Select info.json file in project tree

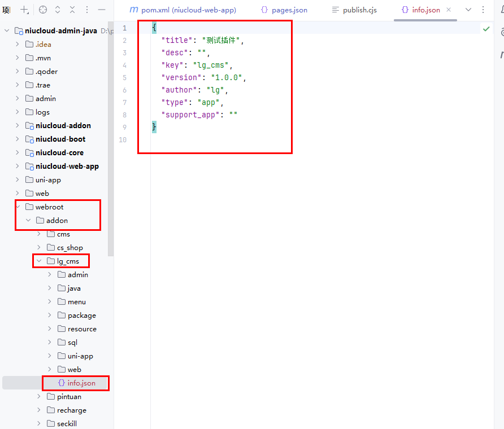pyautogui.click(x=81, y=383)
